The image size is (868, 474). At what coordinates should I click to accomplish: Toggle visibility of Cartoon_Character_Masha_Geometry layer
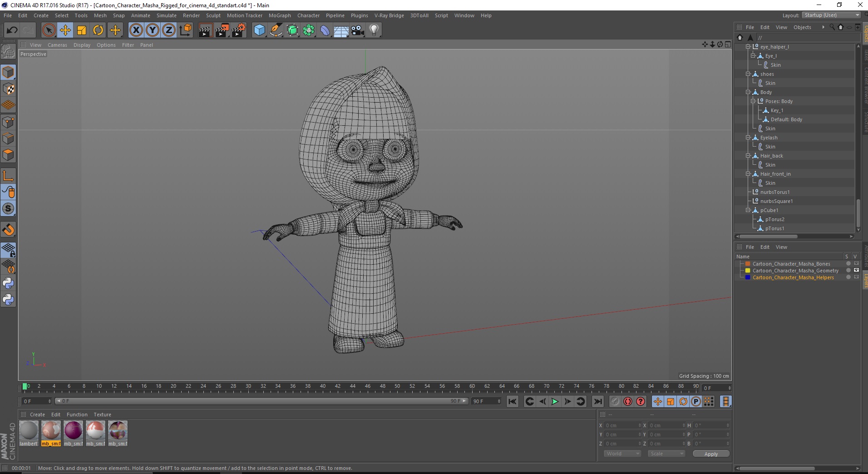(x=856, y=271)
